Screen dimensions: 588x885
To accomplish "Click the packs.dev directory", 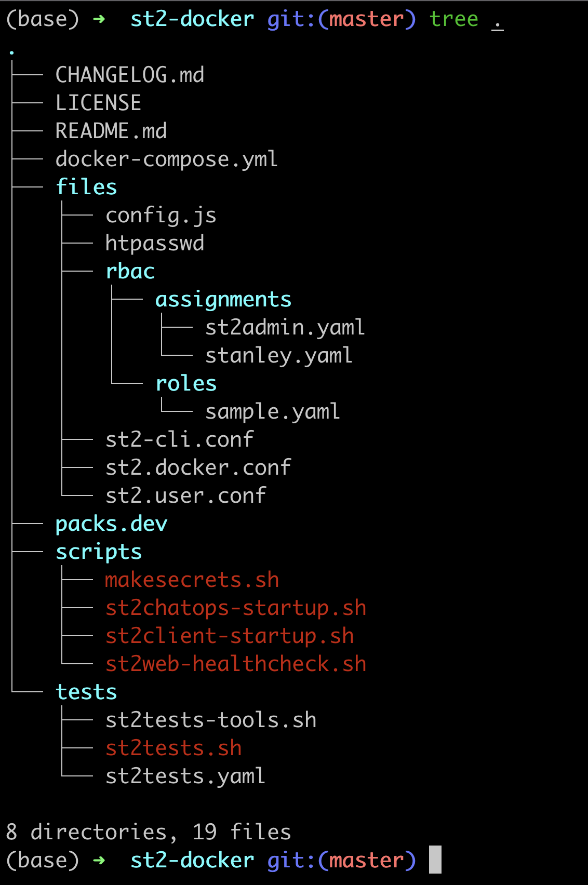I will 111,524.
